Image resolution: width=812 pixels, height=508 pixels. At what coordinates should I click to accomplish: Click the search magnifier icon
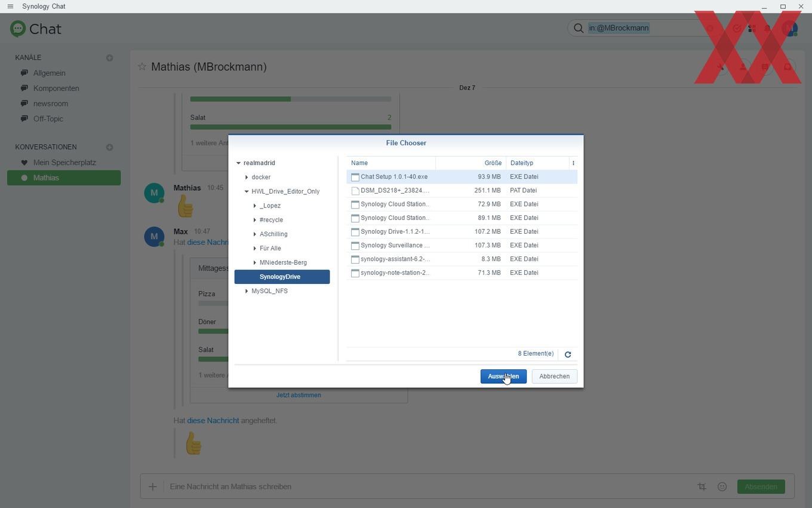579,28
